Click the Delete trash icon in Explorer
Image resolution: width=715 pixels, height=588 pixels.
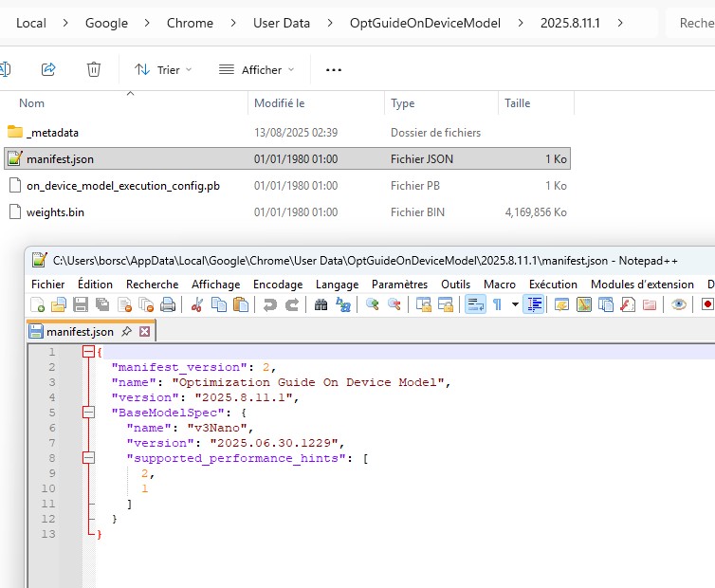coord(94,69)
